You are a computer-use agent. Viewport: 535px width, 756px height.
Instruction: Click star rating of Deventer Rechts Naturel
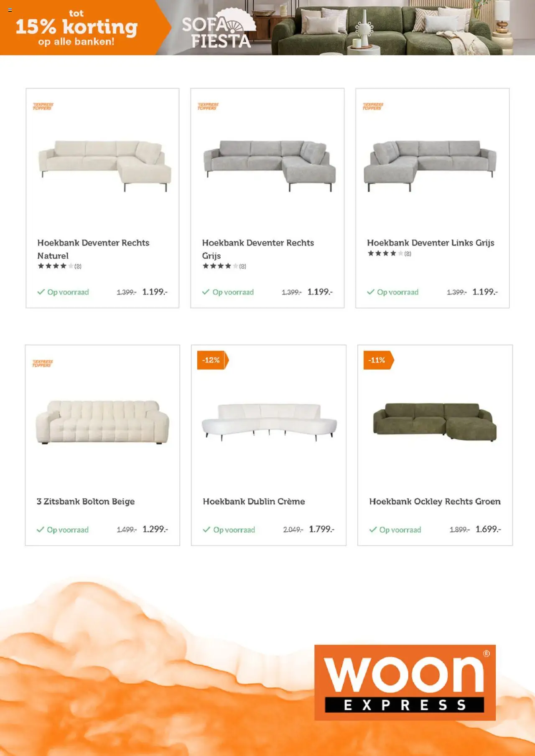click(59, 266)
